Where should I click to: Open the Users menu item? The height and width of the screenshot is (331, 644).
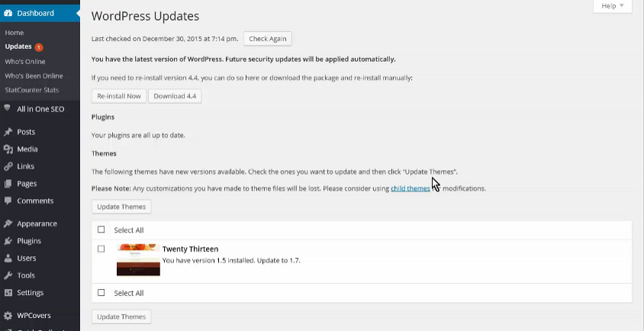click(26, 259)
